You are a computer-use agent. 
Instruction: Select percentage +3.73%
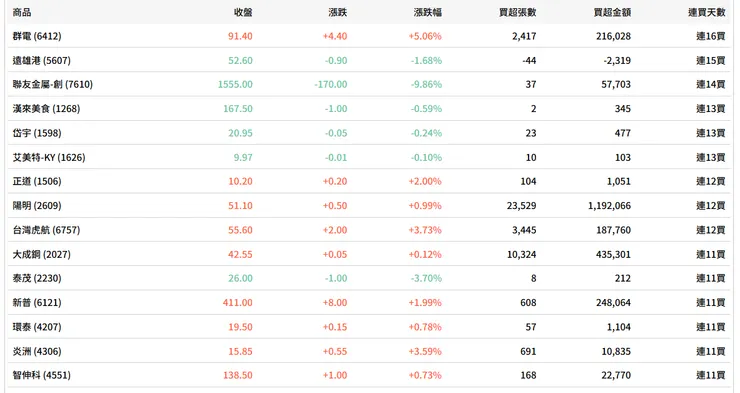[425, 230]
